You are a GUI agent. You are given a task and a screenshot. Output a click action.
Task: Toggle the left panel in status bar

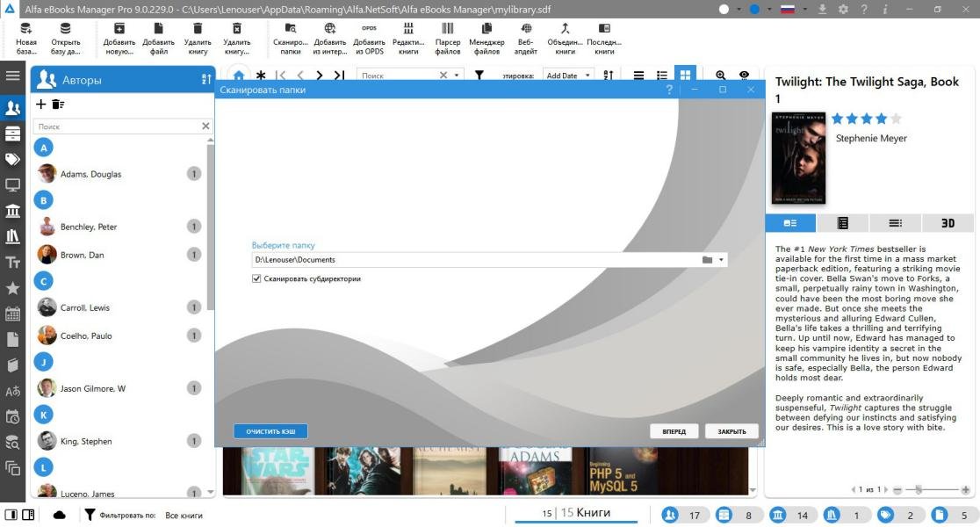click(x=11, y=515)
